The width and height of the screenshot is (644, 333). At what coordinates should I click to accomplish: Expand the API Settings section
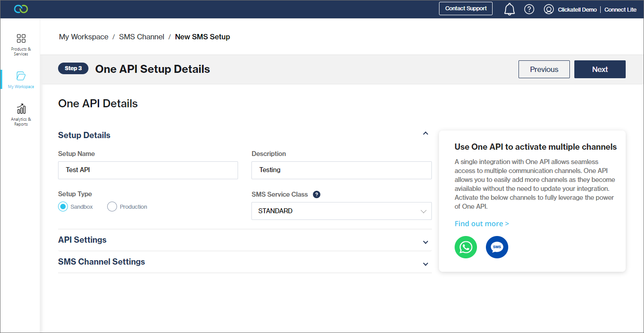coord(426,242)
